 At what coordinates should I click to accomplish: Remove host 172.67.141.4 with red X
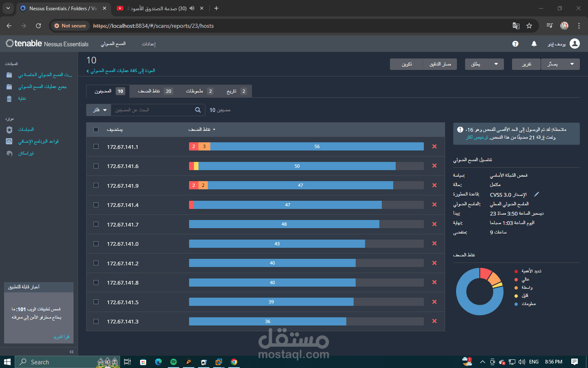(x=434, y=204)
